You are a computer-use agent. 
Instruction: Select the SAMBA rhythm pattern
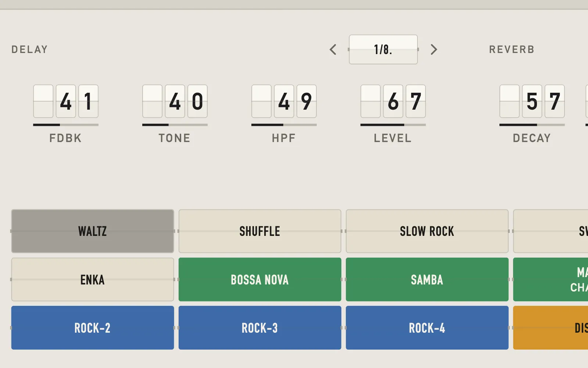point(427,279)
